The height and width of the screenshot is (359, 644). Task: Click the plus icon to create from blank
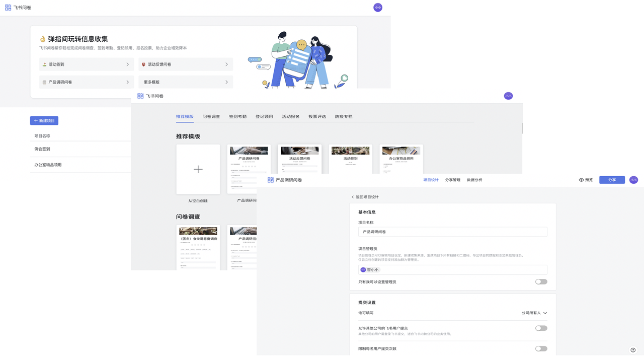pos(198,169)
